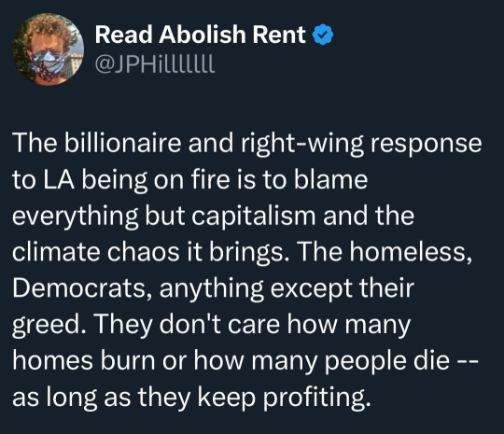Visit the @JPHilllllll handle link
The width and height of the screenshot is (504, 434).
tap(155, 64)
